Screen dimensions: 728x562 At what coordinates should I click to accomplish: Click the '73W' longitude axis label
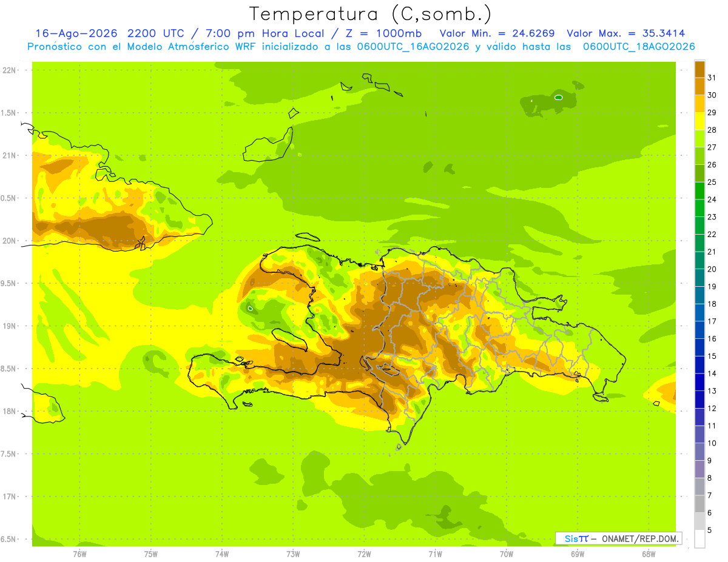293,554
